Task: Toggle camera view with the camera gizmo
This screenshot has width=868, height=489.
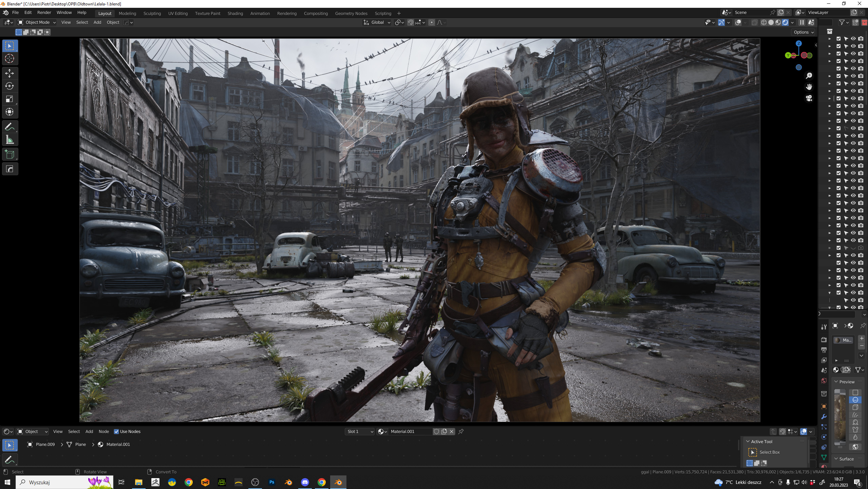Action: pos(809,98)
